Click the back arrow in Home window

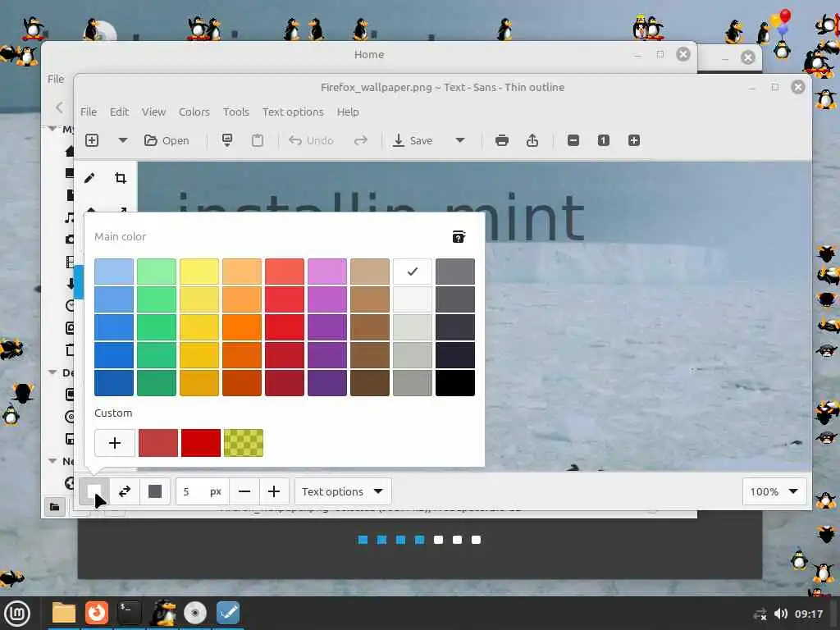pos(59,107)
